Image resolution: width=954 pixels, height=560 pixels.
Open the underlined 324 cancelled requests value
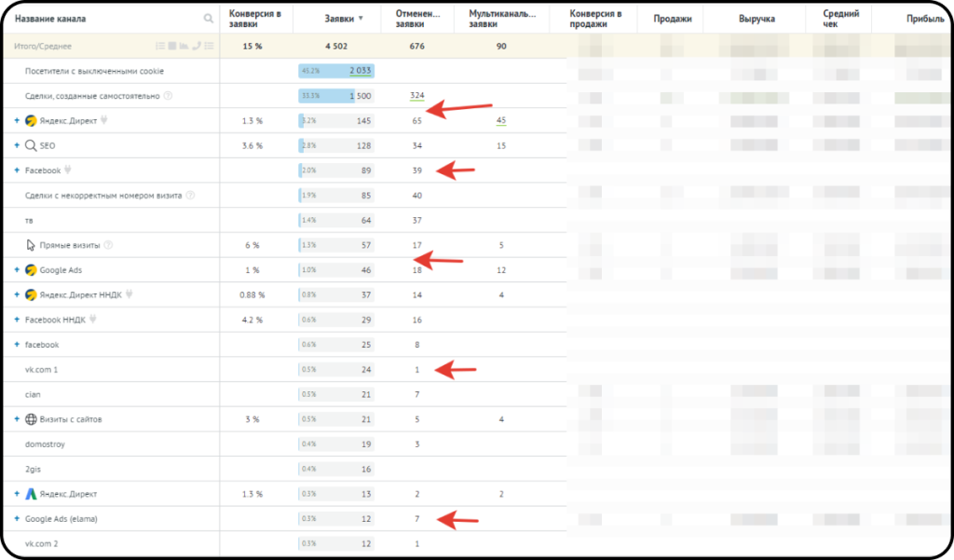416,96
